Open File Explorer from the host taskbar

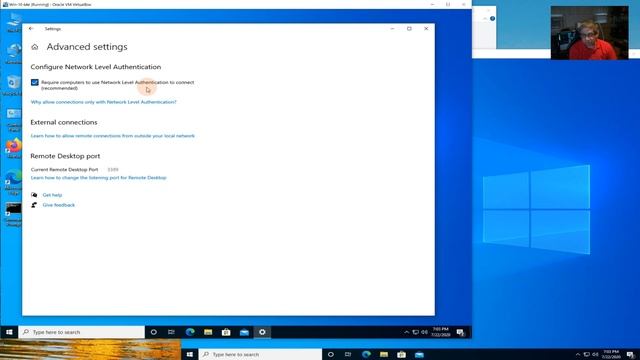(384, 354)
